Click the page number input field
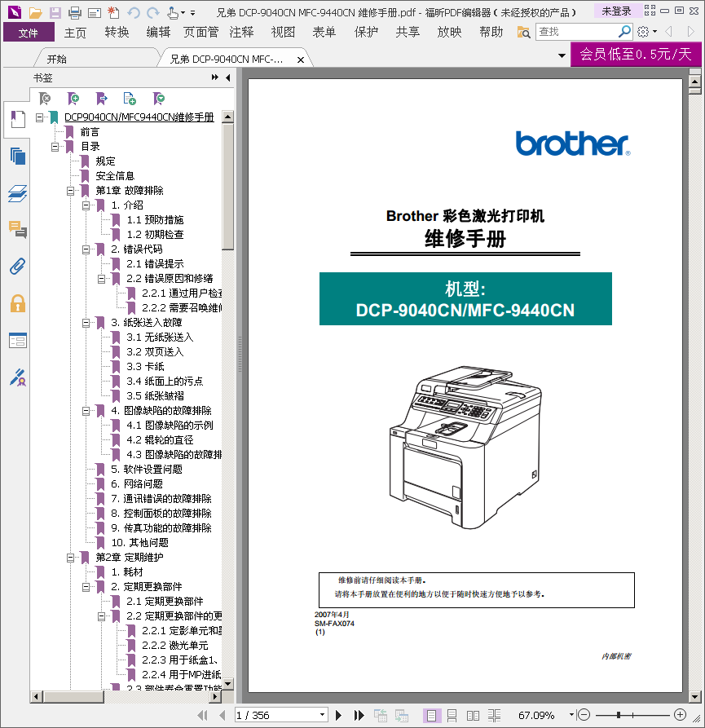Screen dimensions: 705x728 point(275,715)
